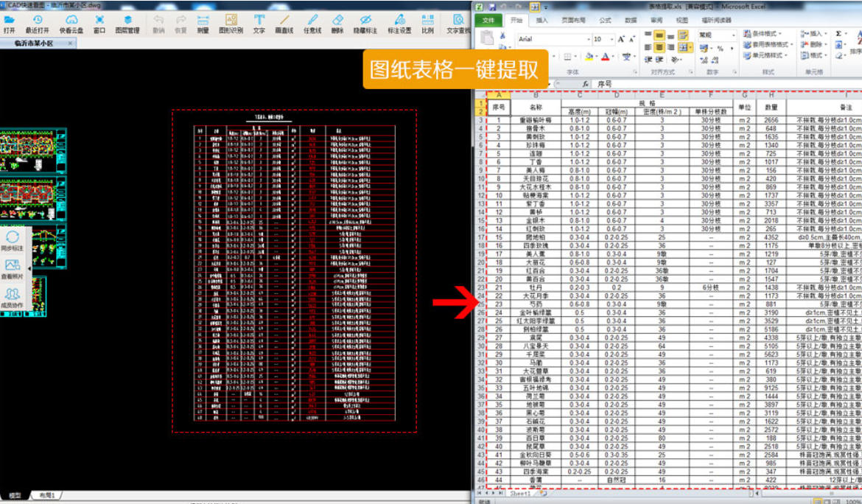862x504 pixels.
Task: Apply the yellow fill color bucket
Action: [x=589, y=57]
